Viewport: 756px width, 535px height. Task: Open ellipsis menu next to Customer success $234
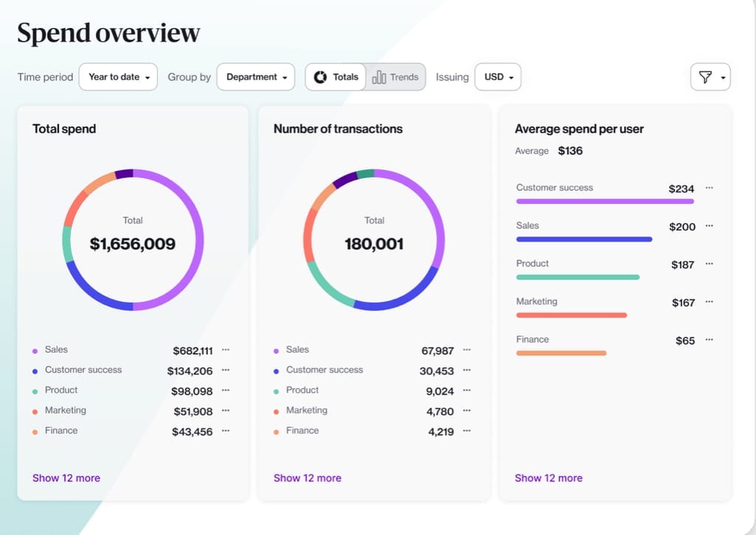(x=710, y=188)
